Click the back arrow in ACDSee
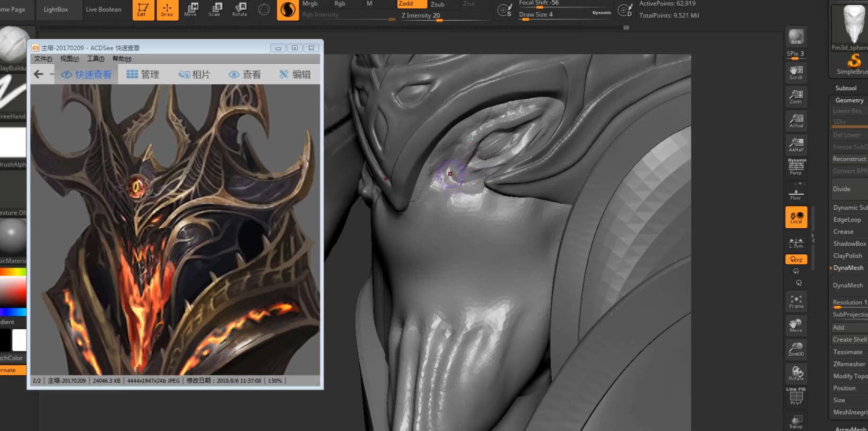This screenshot has height=431, width=868. [38, 74]
